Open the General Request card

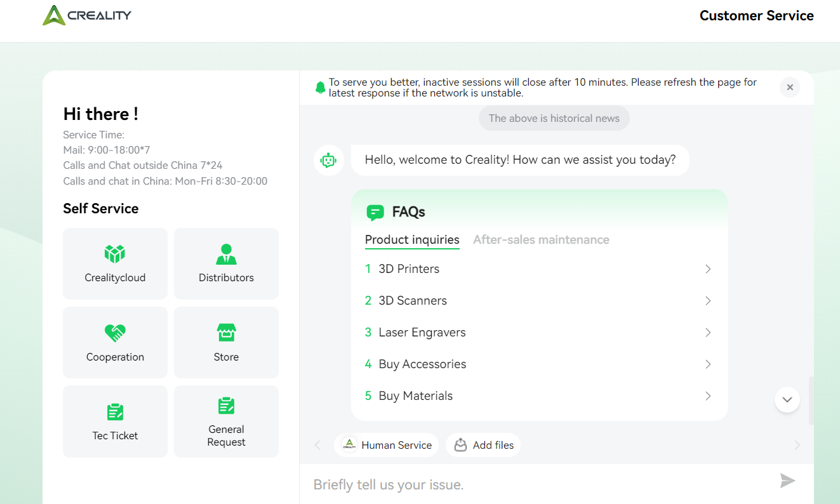(x=226, y=421)
